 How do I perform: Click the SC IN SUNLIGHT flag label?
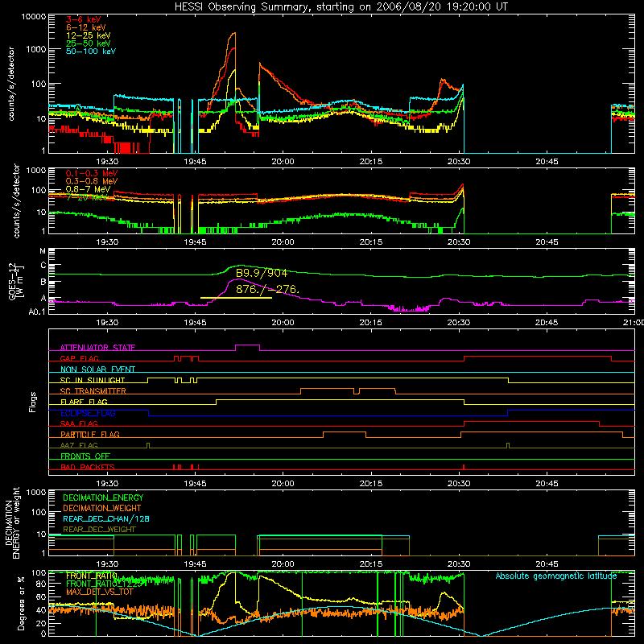coord(93,380)
